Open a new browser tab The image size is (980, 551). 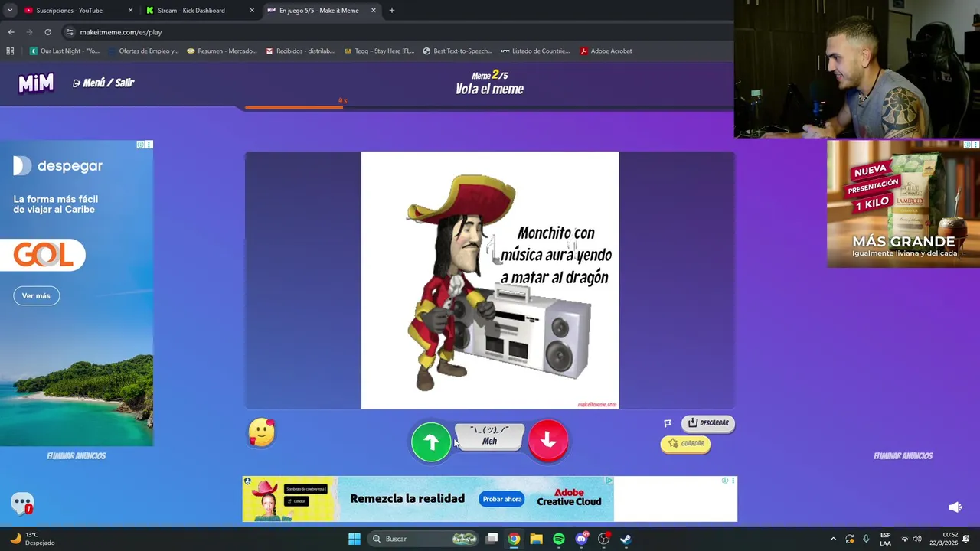392,11
